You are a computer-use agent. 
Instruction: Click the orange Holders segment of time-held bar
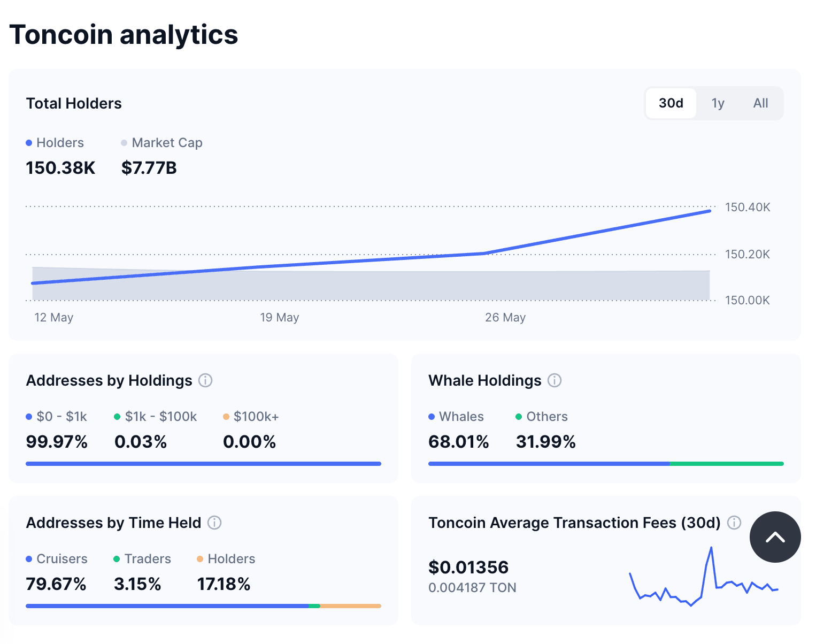point(351,606)
